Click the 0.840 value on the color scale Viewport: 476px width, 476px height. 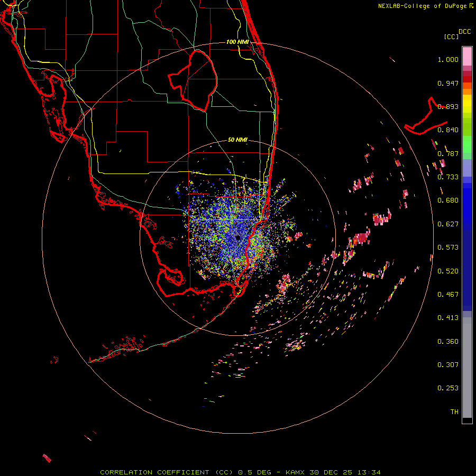point(448,130)
